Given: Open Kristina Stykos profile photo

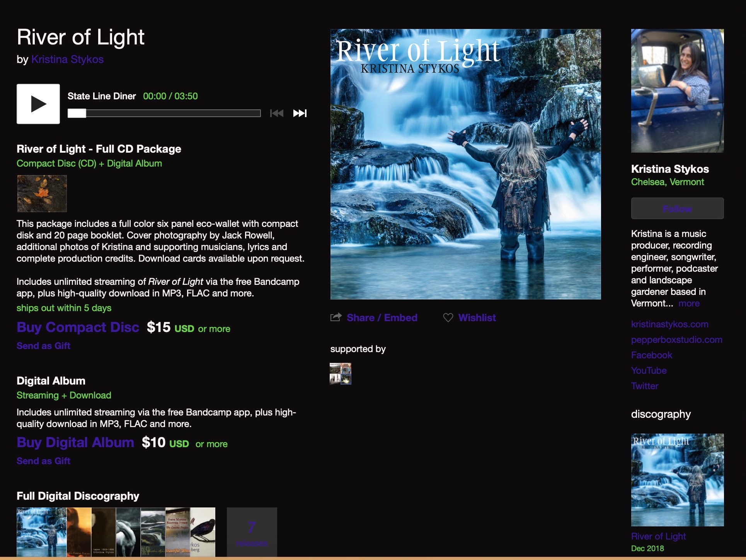Looking at the screenshot, I should (677, 91).
